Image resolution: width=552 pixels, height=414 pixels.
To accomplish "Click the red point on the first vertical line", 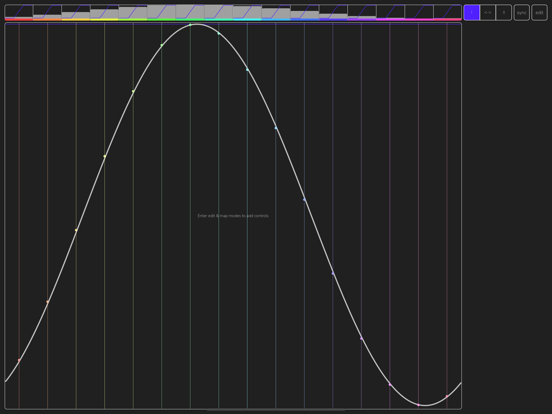I will pyautogui.click(x=19, y=360).
